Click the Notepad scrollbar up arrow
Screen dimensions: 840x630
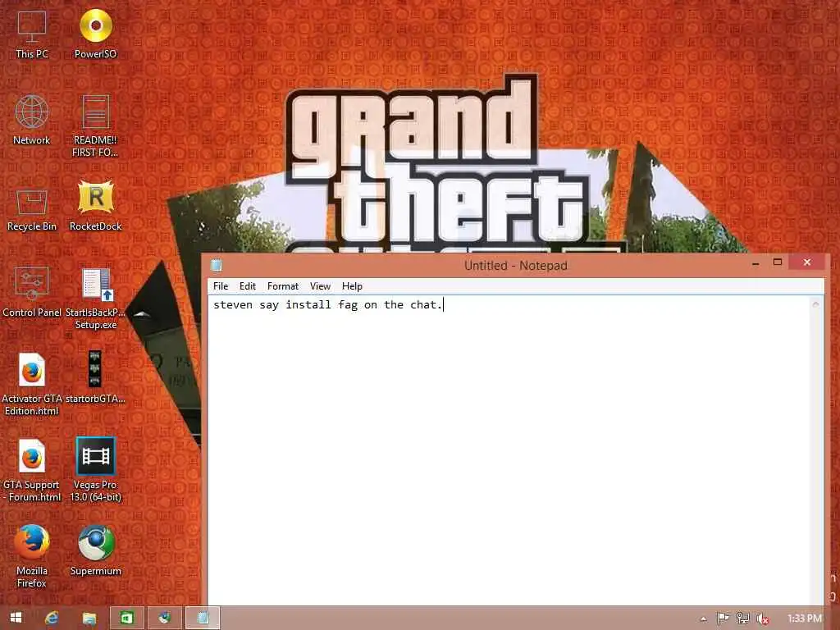[x=816, y=304]
